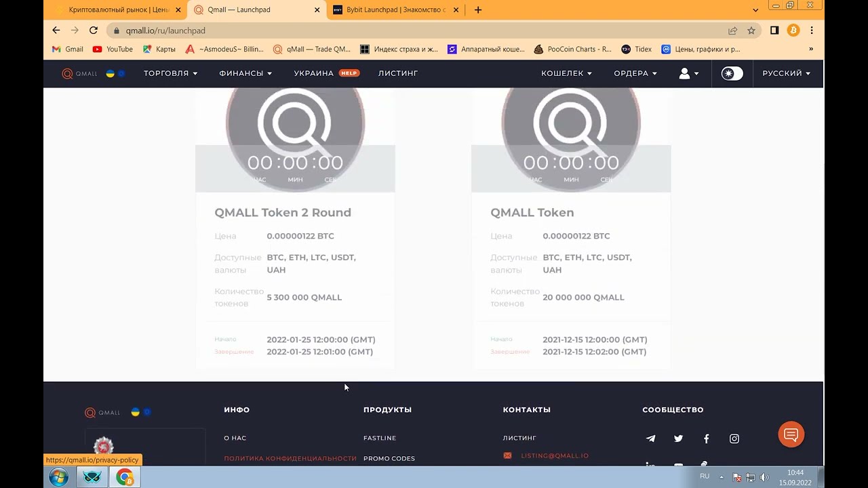868x488 pixels.
Task: Click the browser forward arrow
Action: 75,30
